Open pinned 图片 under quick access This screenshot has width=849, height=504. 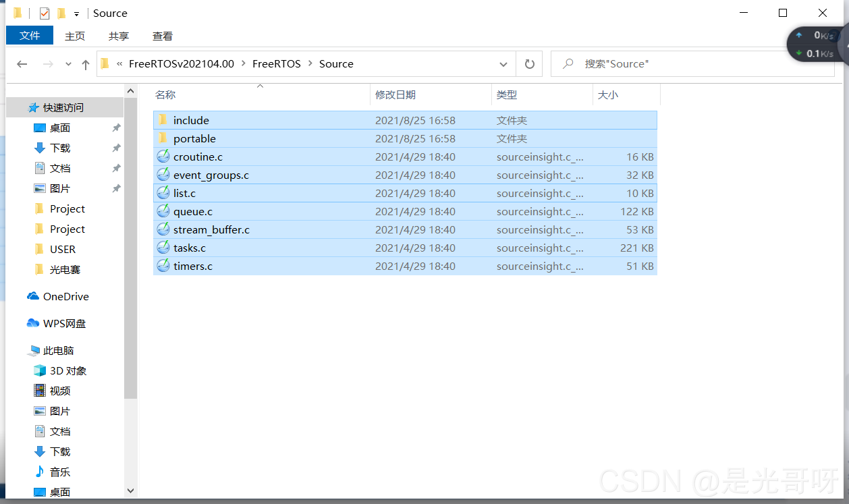click(x=60, y=188)
